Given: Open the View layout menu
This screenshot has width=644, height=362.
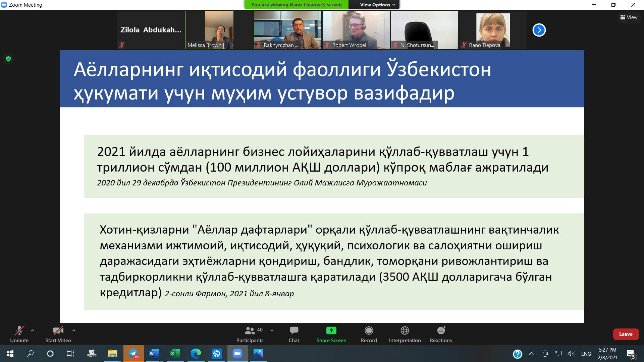Looking at the screenshot, I should 629,17.
